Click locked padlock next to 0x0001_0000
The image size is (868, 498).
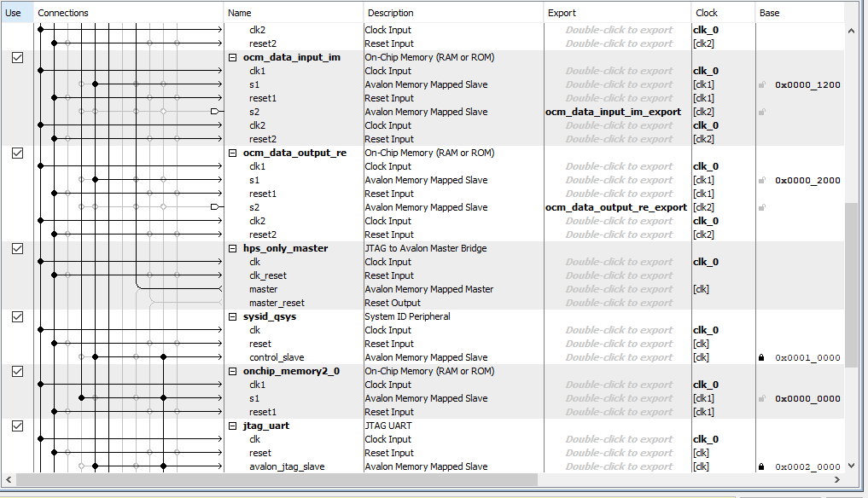pos(761,357)
